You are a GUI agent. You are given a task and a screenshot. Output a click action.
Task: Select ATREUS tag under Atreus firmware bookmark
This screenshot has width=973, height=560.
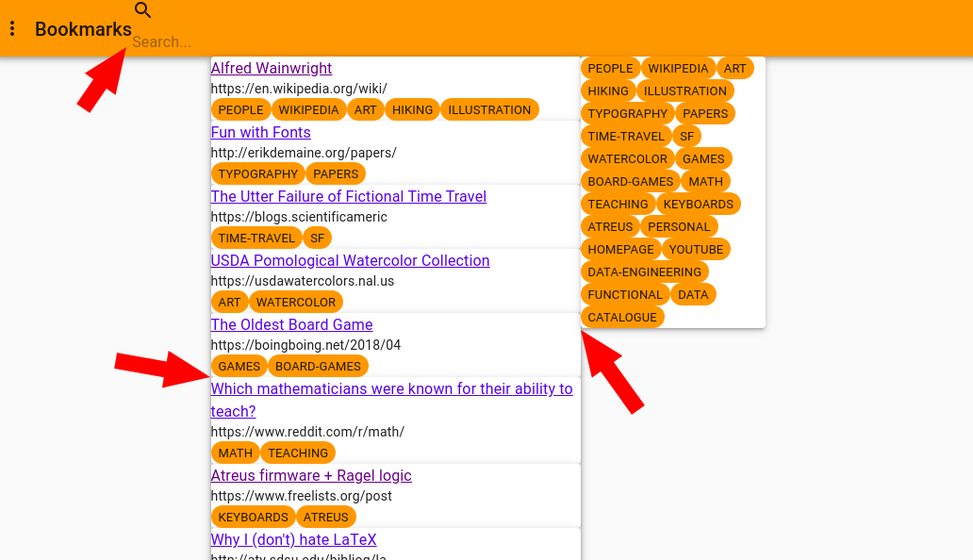click(326, 518)
